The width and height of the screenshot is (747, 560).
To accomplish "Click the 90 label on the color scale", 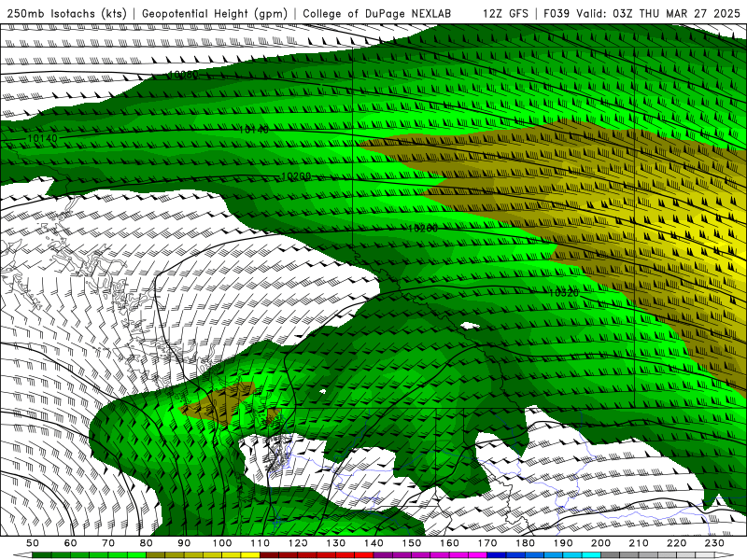I will click(x=184, y=543).
